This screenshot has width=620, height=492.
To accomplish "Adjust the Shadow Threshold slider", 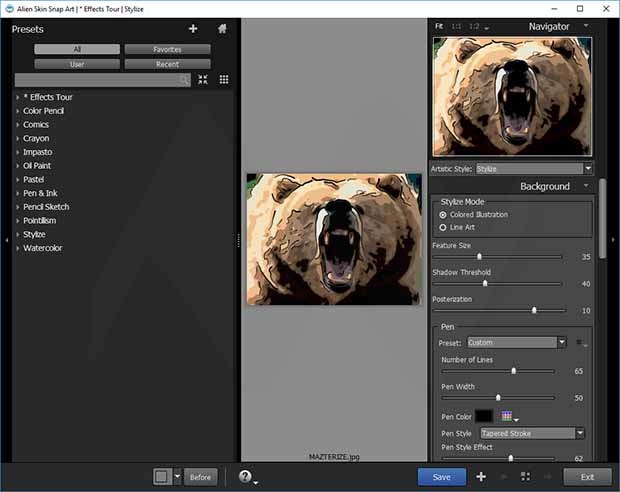I will point(485,284).
